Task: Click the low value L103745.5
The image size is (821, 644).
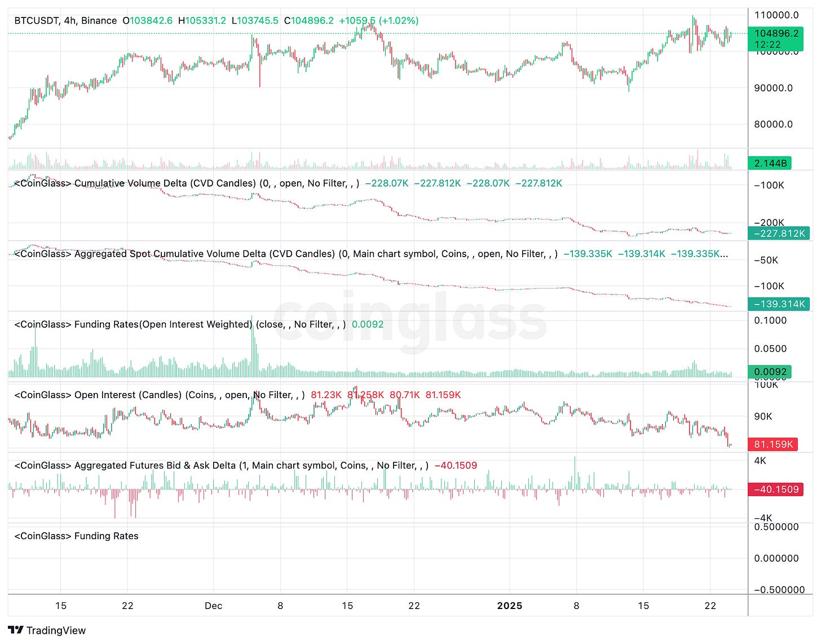Action: click(x=255, y=21)
